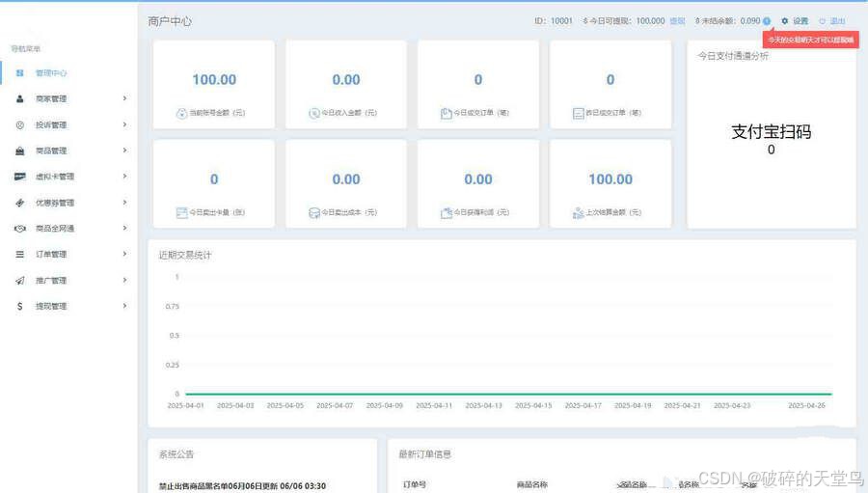Image resolution: width=868 pixels, height=493 pixels.
Task: Expand the 商品管理 chevron arrow
Action: (124, 151)
